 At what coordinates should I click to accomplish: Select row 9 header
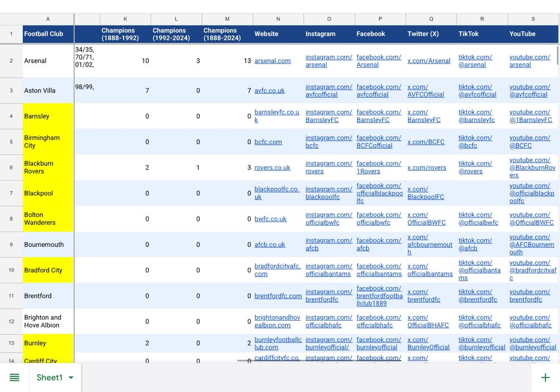[x=11, y=244]
